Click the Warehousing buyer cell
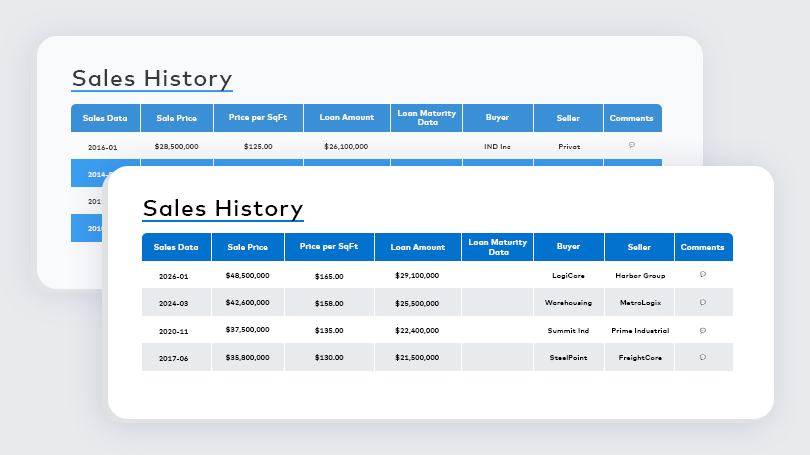This screenshot has height=455, width=810. (x=568, y=302)
